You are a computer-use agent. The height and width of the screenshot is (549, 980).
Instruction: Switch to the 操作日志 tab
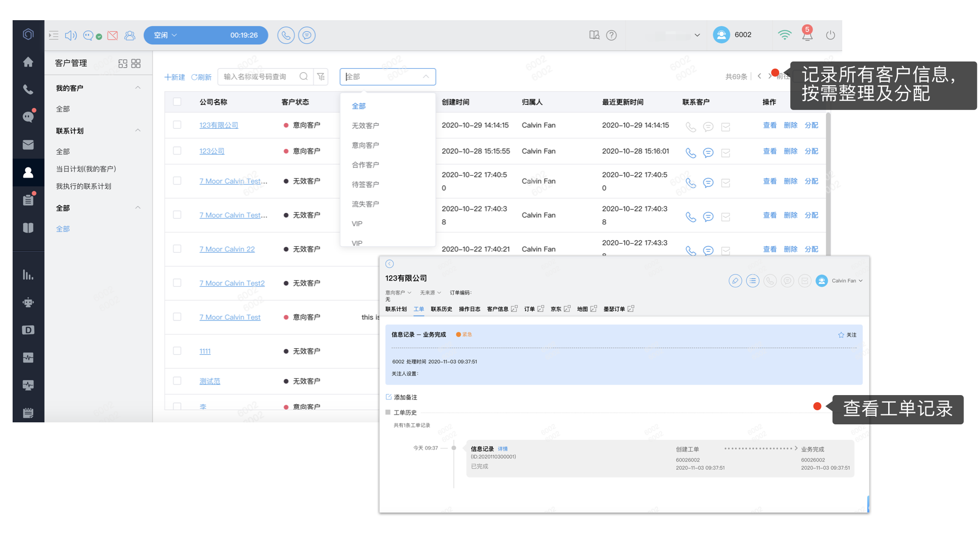[469, 309]
